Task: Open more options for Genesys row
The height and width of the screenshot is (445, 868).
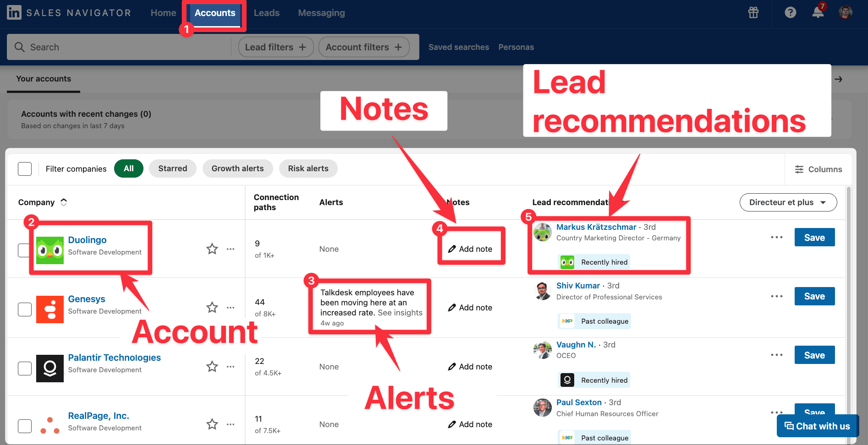Action: pyautogui.click(x=231, y=308)
